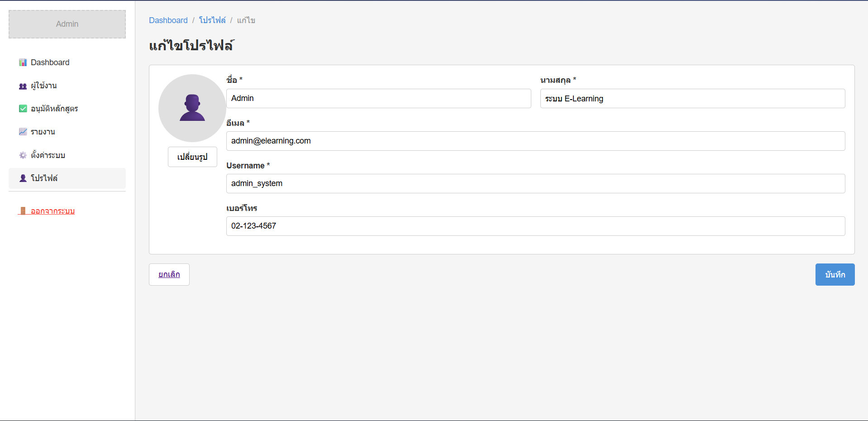Open the ผู้ใช้งาน menu item
Viewport: 868px width, 421px height.
click(x=44, y=86)
